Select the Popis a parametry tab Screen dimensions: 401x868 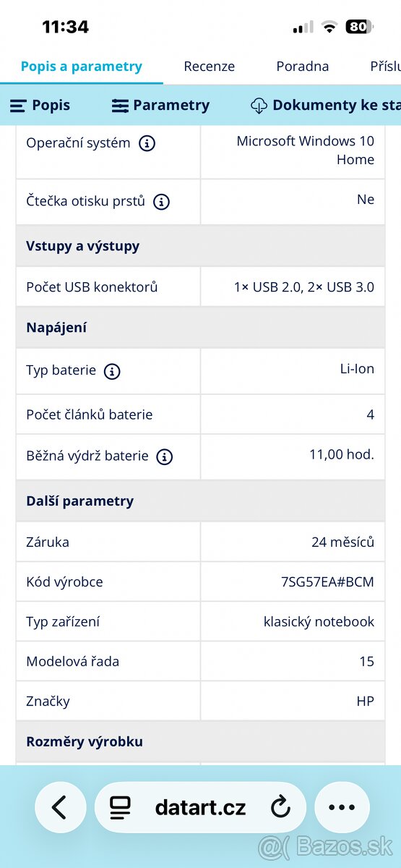[82, 67]
